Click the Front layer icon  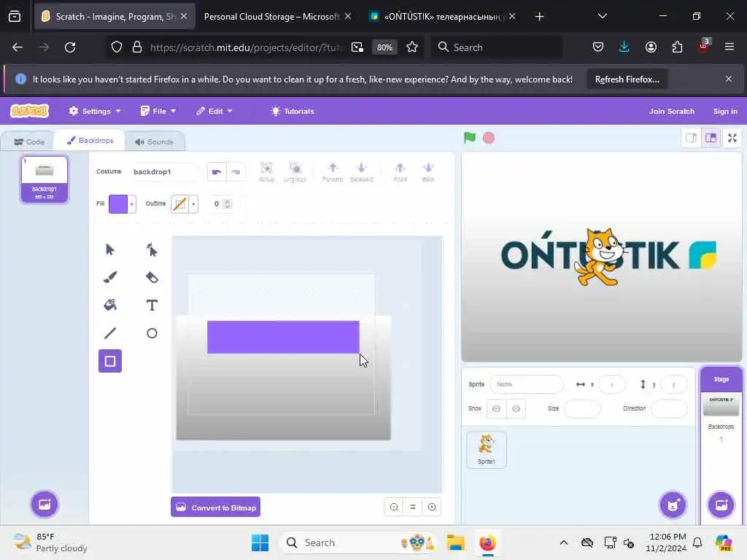tap(400, 172)
